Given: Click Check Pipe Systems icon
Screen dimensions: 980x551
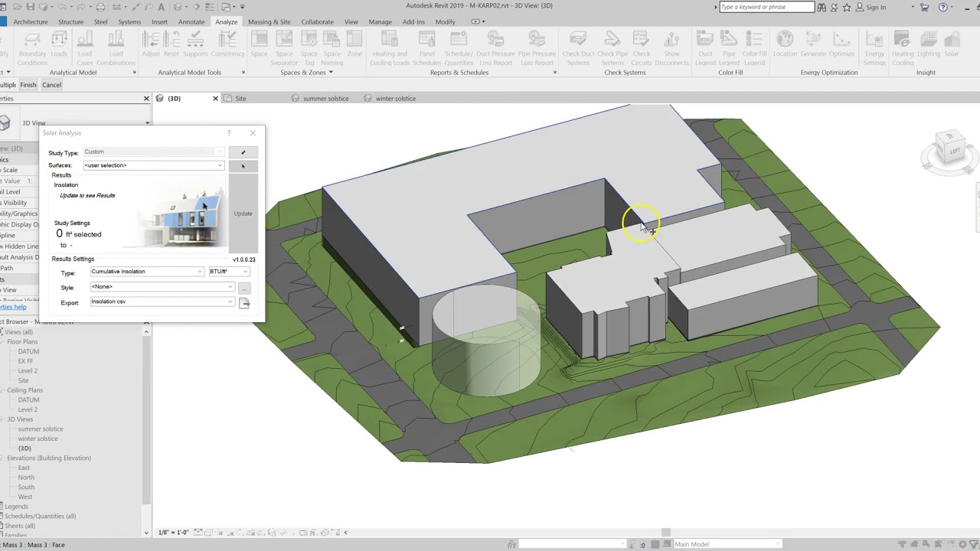Looking at the screenshot, I should [x=612, y=40].
